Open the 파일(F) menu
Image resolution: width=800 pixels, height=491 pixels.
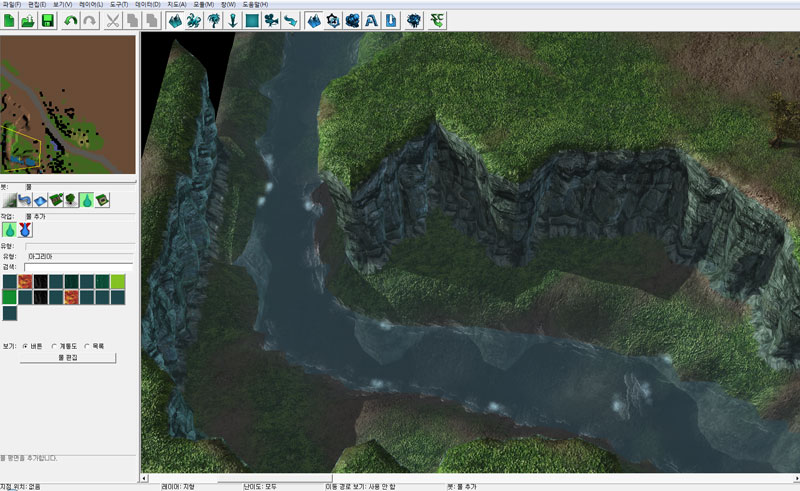coord(12,4)
